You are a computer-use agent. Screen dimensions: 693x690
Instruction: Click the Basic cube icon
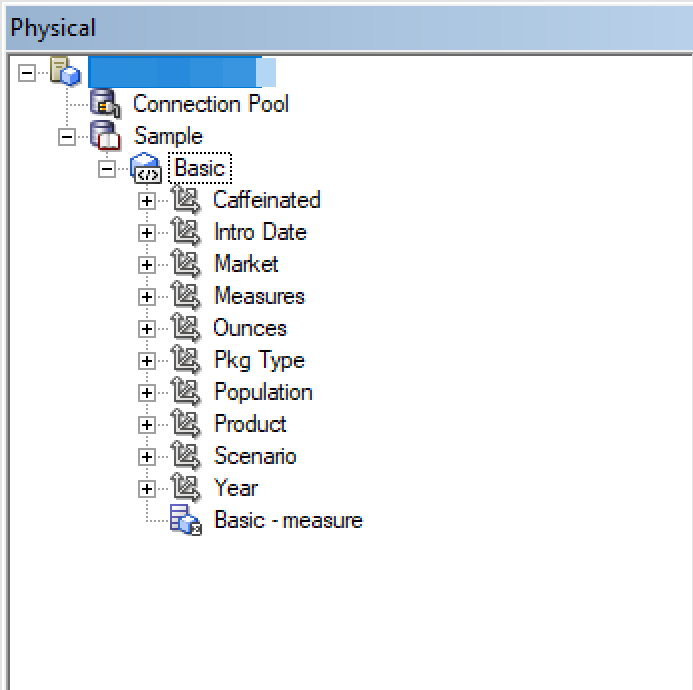click(x=146, y=168)
